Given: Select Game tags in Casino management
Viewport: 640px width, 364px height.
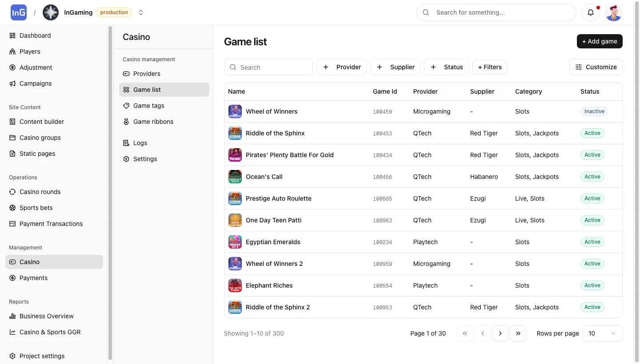Looking at the screenshot, I should coord(148,106).
